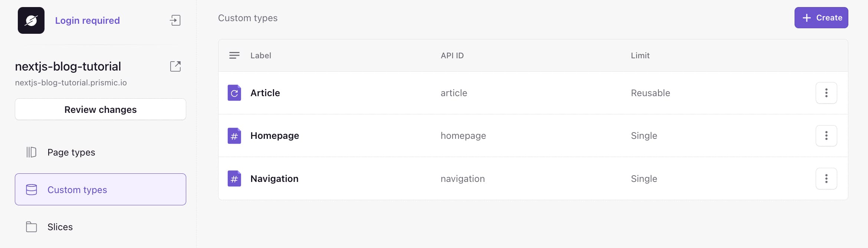The image size is (868, 248).
Task: Click the Create button
Action: [821, 18]
